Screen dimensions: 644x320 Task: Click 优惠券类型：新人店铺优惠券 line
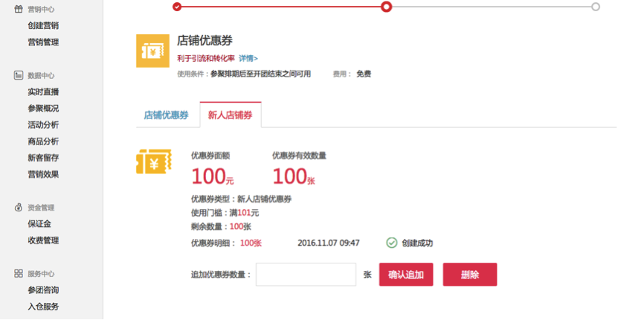[241, 199]
